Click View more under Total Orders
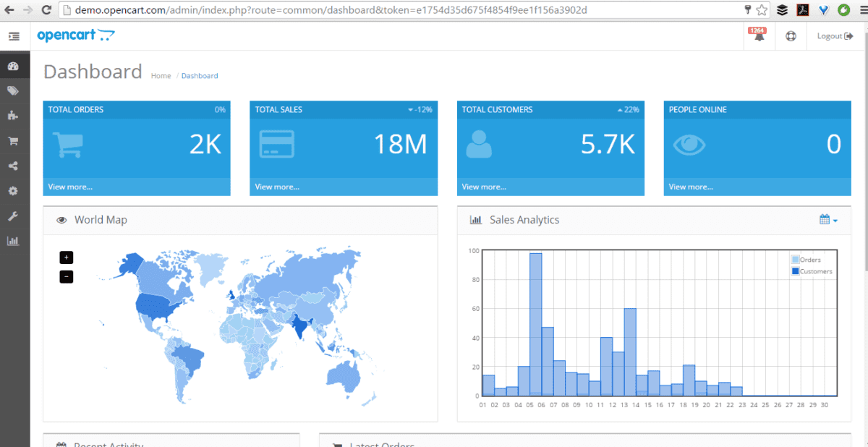868x447 pixels. click(70, 187)
